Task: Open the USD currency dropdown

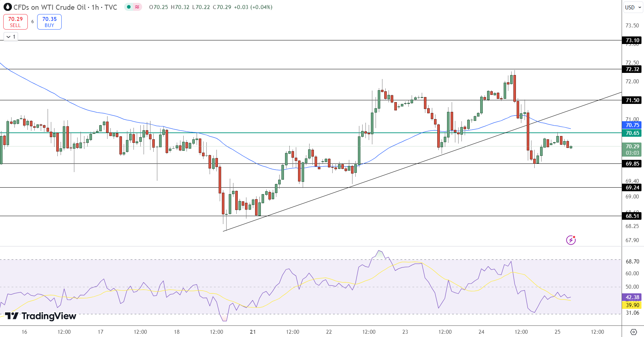Action: [x=632, y=7]
